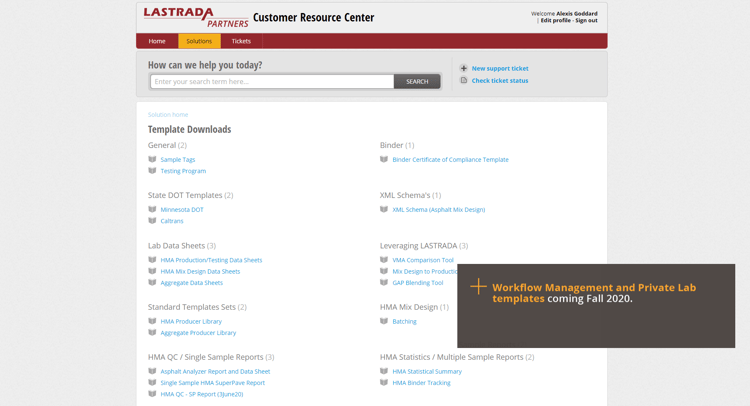This screenshot has width=750, height=406.
Task: Open Leveraging LASTRADA folder heading
Action: point(424,246)
